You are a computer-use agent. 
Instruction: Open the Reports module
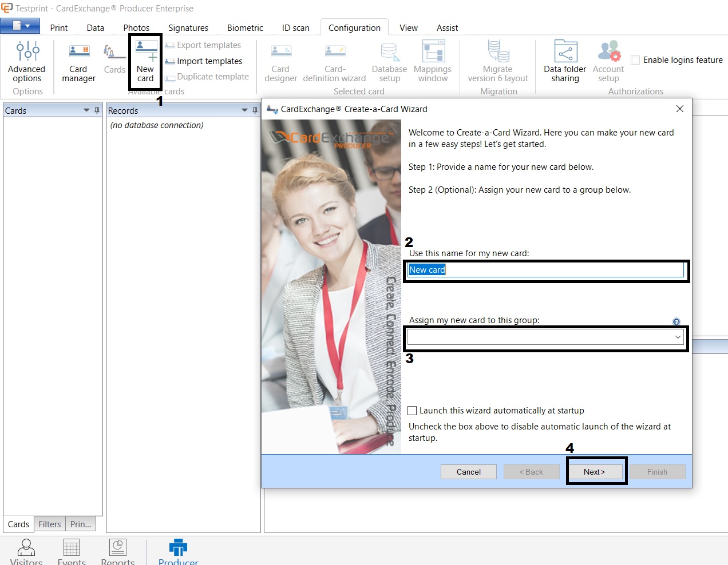[x=118, y=552]
